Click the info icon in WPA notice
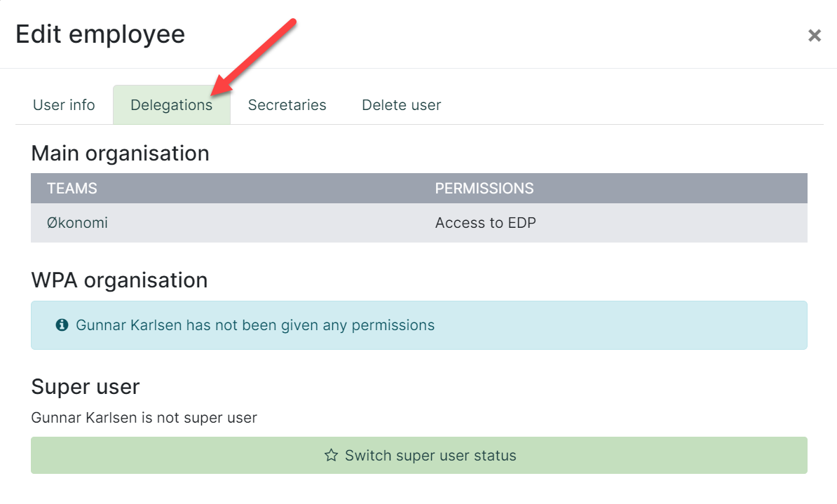Viewport: 837px width, 504px height. pos(62,325)
